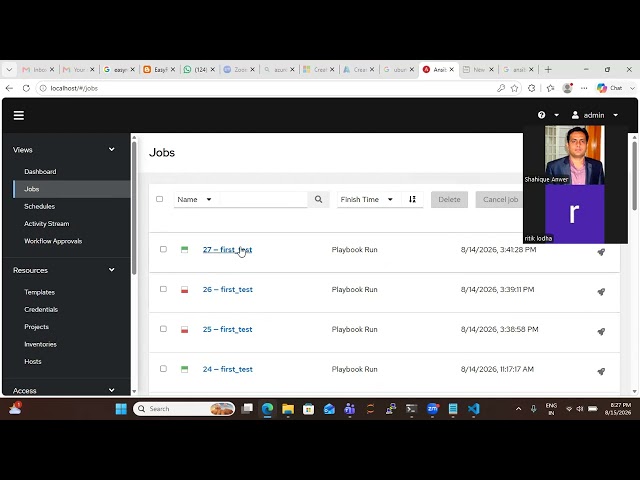Open Zoom from the taskbar
Image resolution: width=640 pixels, height=480 pixels.
[x=432, y=409]
